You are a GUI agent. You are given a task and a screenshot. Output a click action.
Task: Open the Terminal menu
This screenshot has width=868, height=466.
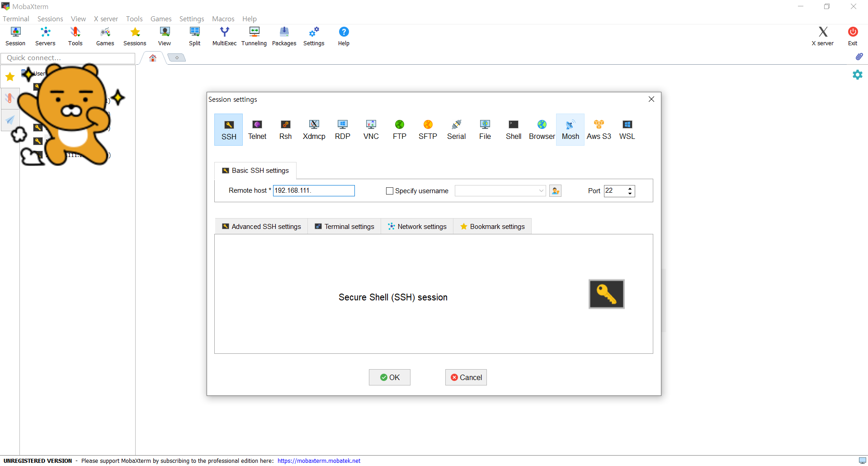pos(16,19)
